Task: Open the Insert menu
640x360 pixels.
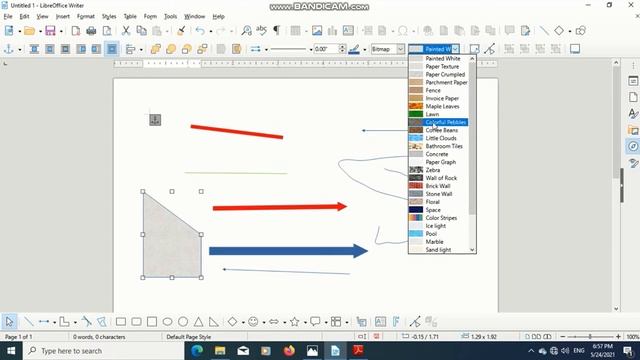Action: [62, 16]
